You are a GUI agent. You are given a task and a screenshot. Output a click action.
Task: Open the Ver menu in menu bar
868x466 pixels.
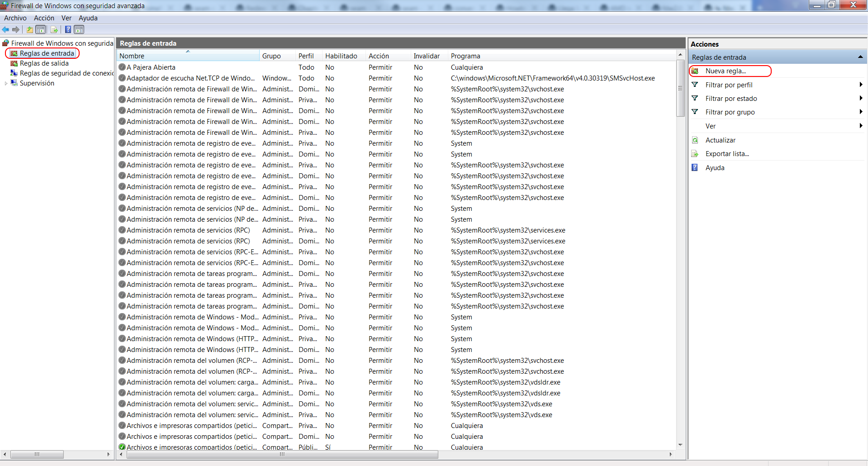click(66, 18)
